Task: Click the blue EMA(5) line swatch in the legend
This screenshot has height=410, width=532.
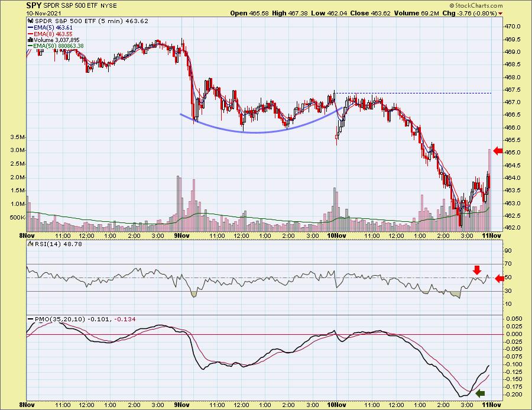Action: (x=30, y=28)
